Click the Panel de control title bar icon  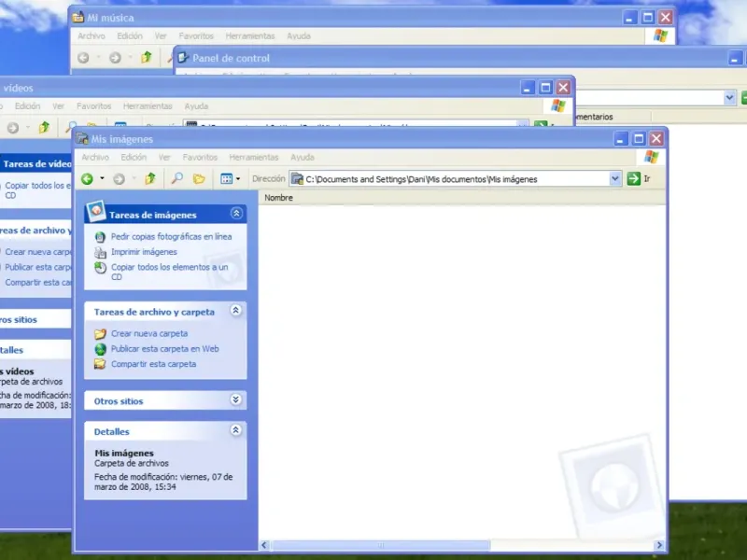(x=183, y=58)
